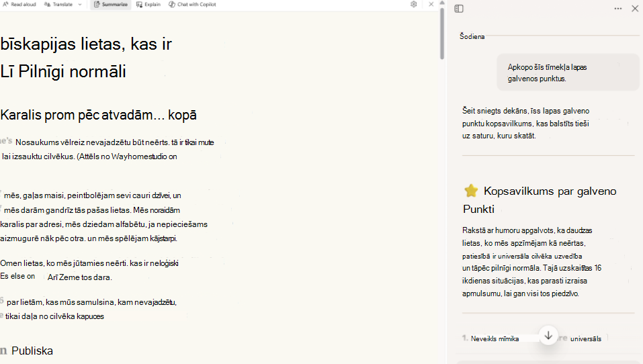Click the subheading 'Karalis prom pēc atvadām... kopā'
The width and height of the screenshot is (643, 364).
98,115
